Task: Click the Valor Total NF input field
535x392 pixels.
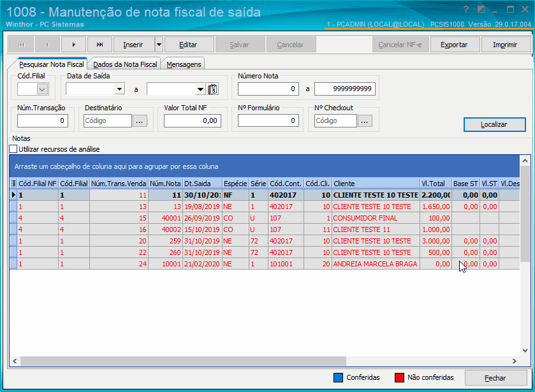Action: click(193, 120)
